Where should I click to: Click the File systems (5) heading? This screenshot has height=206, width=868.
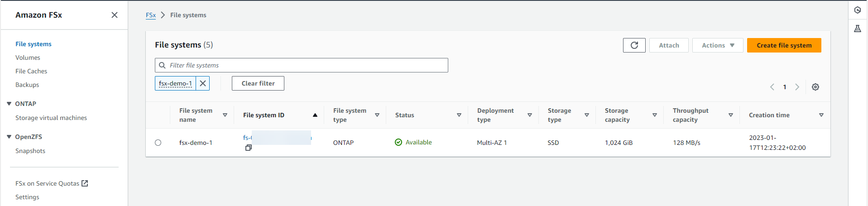184,45
